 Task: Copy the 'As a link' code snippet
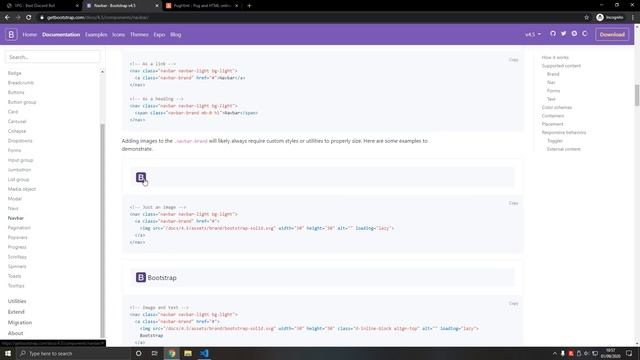point(513,60)
